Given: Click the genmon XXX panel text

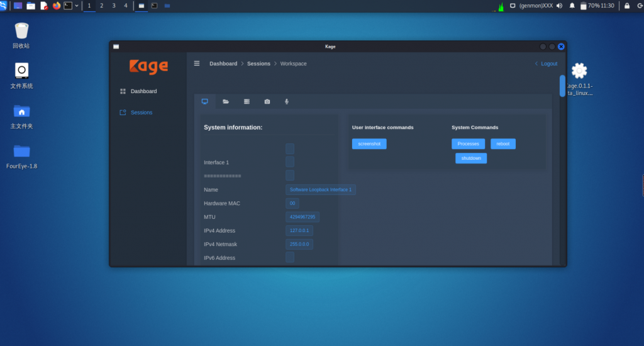Looking at the screenshot, I should pos(536,6).
